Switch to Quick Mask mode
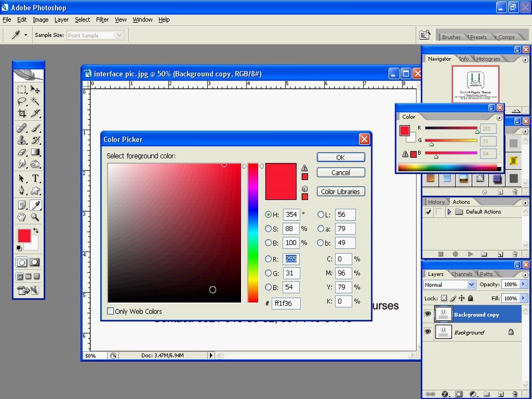 click(34, 262)
